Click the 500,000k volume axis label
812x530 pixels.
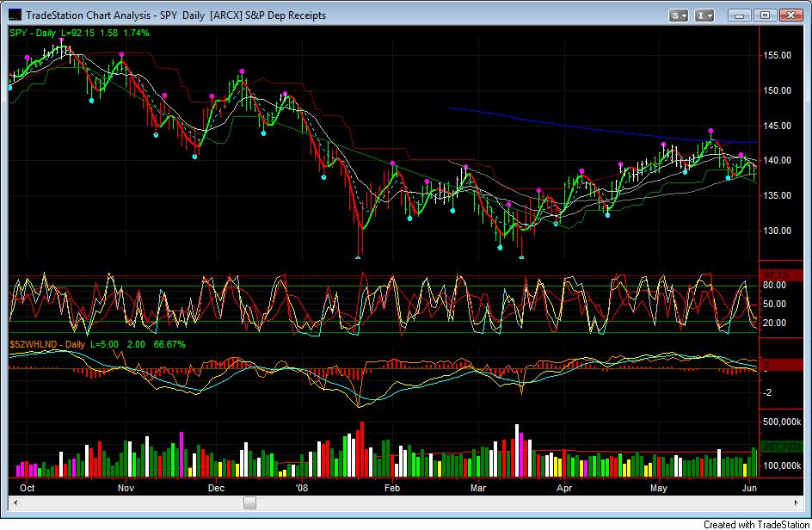[782, 422]
